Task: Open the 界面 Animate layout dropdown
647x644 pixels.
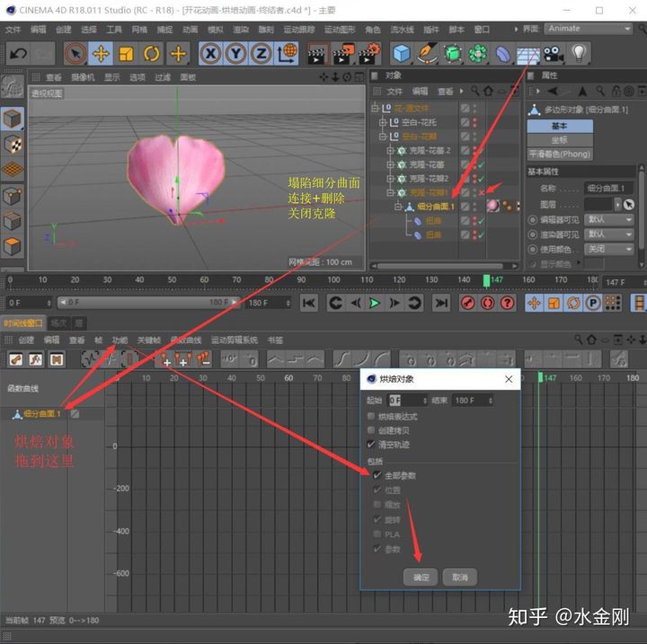Action: point(589,28)
